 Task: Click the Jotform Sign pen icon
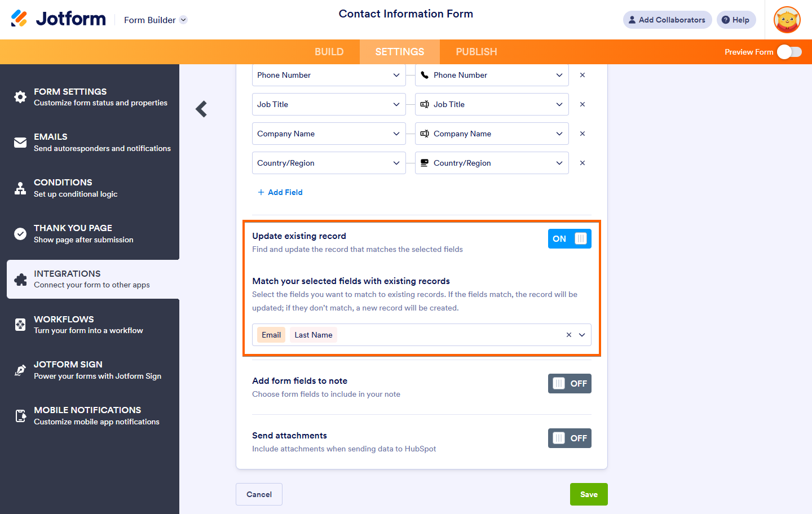tap(20, 370)
